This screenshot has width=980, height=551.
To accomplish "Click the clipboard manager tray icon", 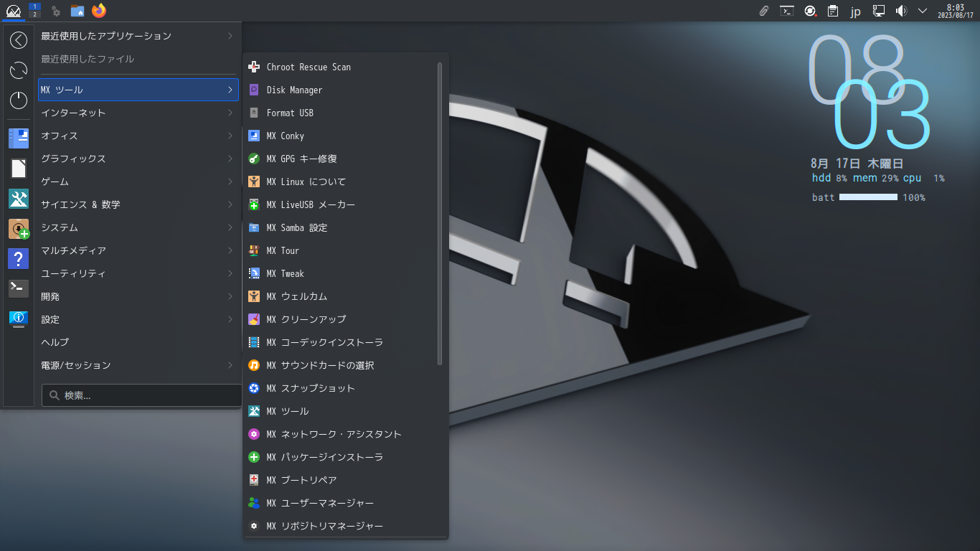I will 833,11.
